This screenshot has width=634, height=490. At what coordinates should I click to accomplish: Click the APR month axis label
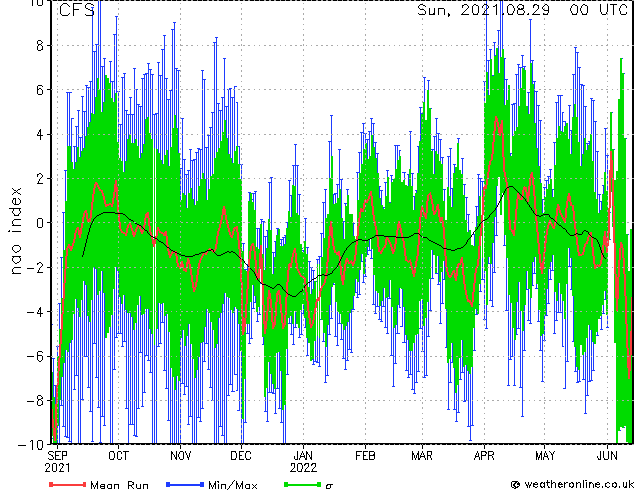484,456
